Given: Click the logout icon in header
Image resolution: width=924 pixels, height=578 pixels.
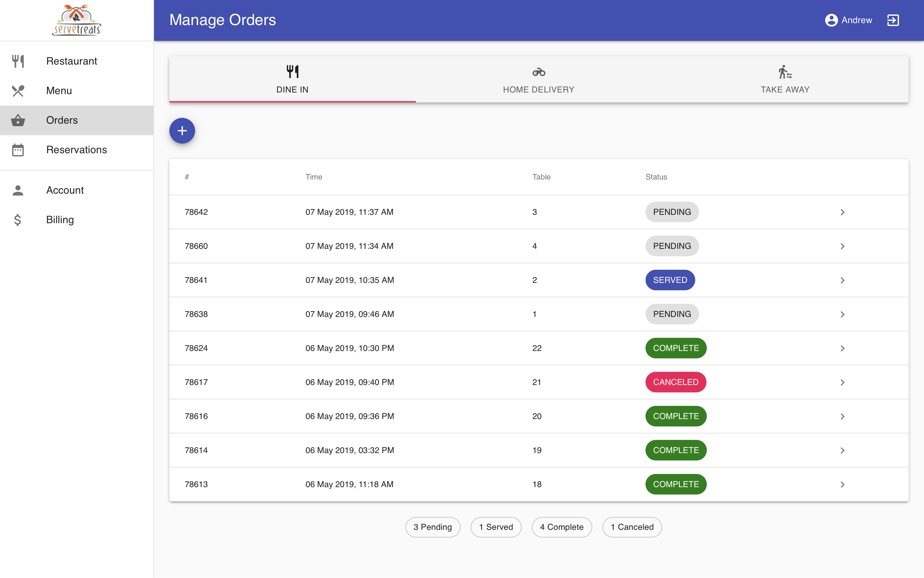Looking at the screenshot, I should click(x=893, y=20).
